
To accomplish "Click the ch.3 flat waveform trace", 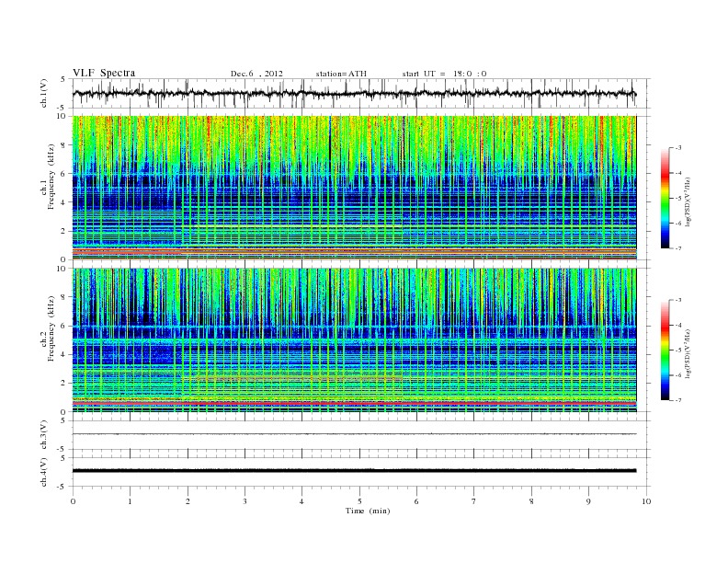I will coord(355,434).
